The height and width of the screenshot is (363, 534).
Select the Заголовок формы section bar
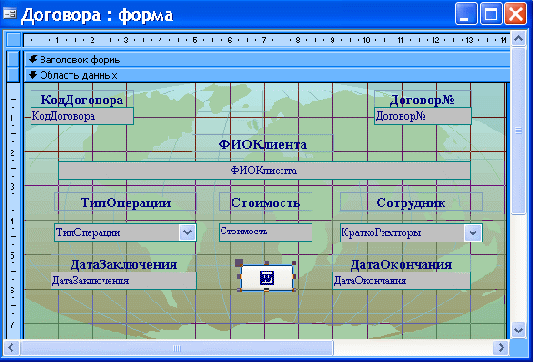(x=267, y=60)
